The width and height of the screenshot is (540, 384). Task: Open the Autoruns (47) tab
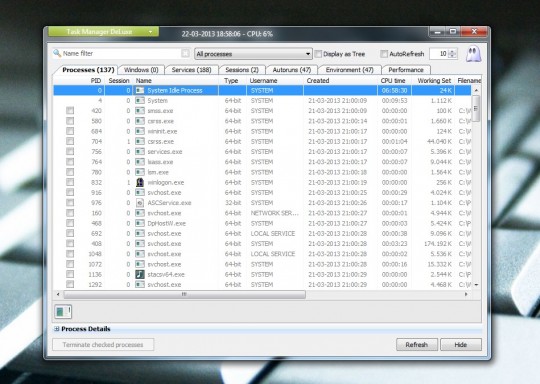(x=292, y=70)
